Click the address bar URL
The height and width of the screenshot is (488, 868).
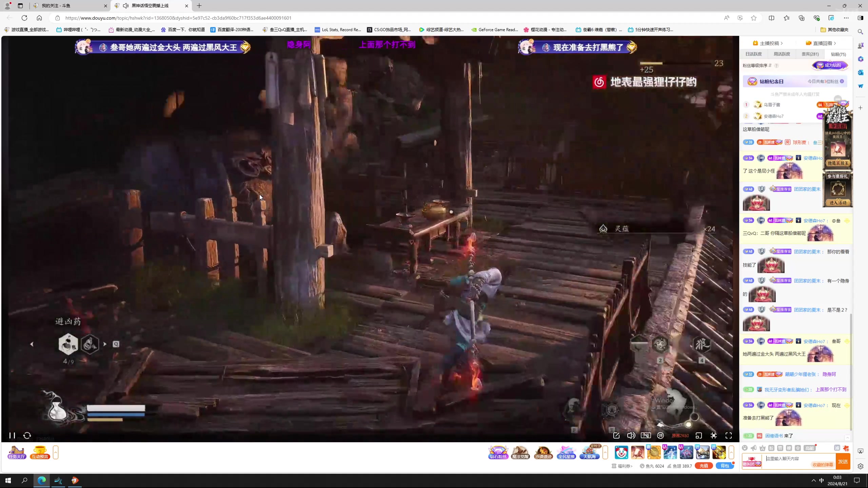point(178,18)
